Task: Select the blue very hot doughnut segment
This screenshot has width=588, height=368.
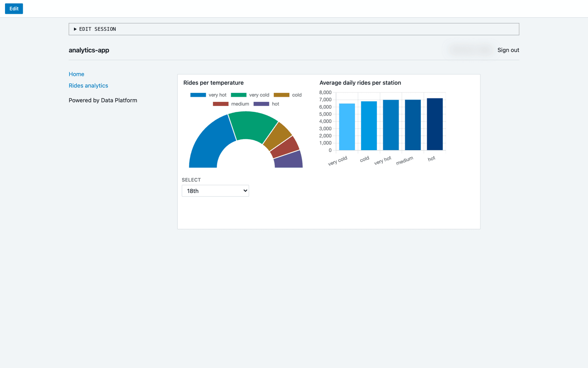Action: (212, 141)
